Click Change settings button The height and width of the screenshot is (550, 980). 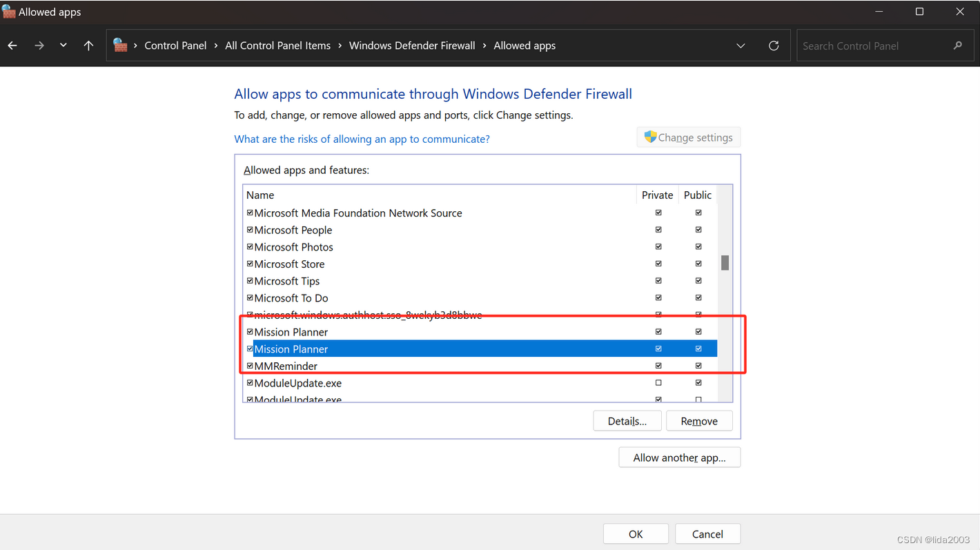point(689,137)
